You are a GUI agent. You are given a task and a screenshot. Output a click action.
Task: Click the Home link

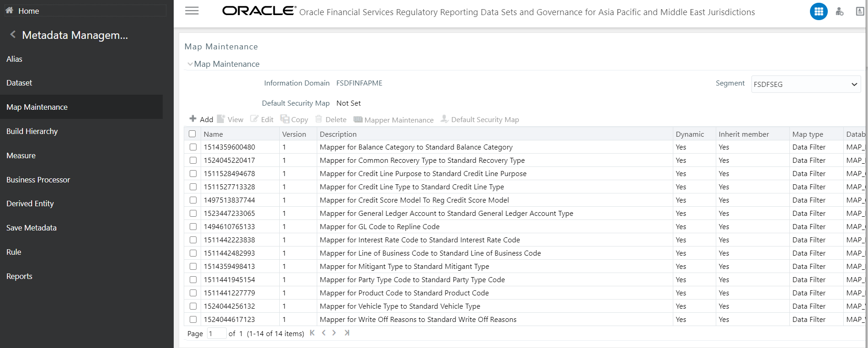pos(28,11)
